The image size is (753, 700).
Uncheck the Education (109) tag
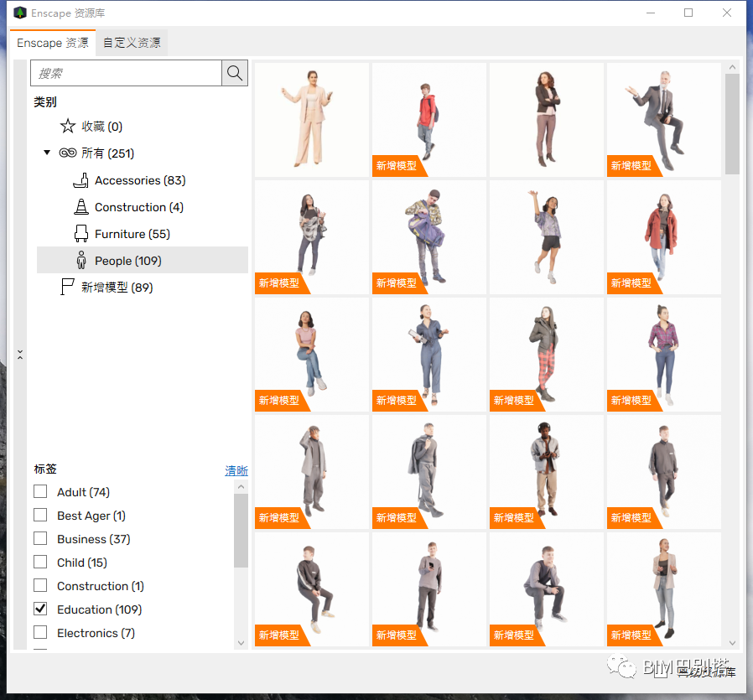(x=40, y=609)
